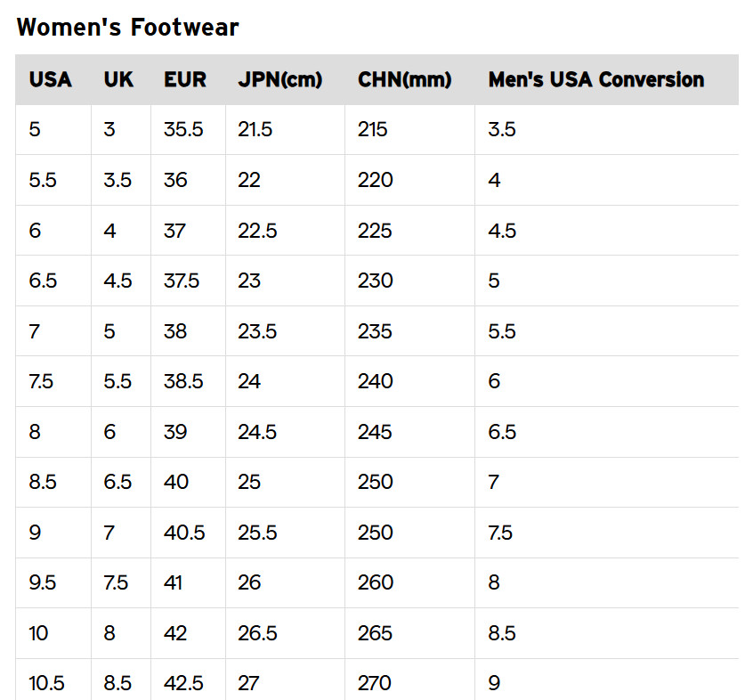Select the CHN 230 cell
The width and height of the screenshot is (753, 700).
(375, 281)
